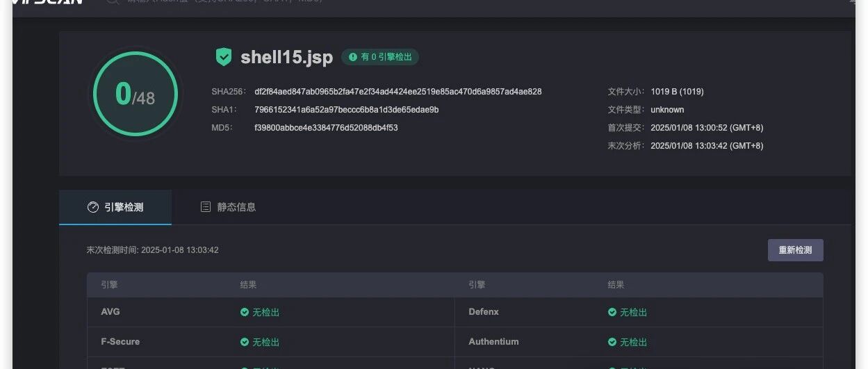Click the file name shell15.jsp
868x369 pixels.
pos(286,57)
